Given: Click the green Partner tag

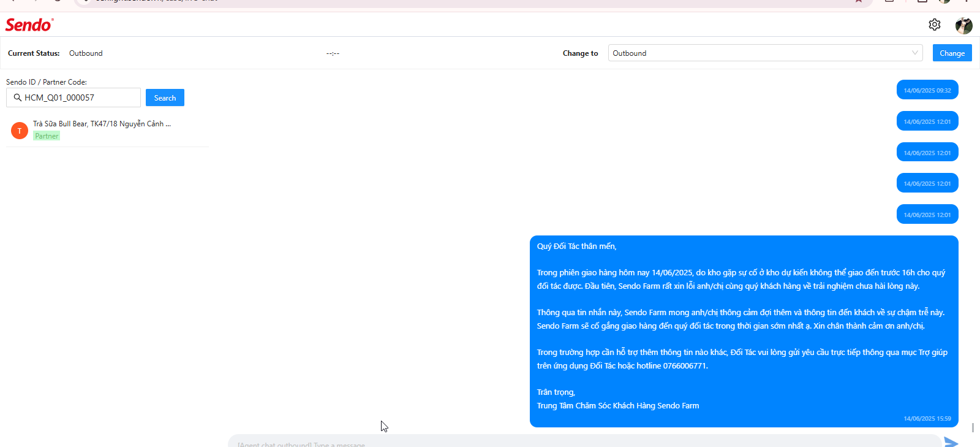Looking at the screenshot, I should point(47,136).
